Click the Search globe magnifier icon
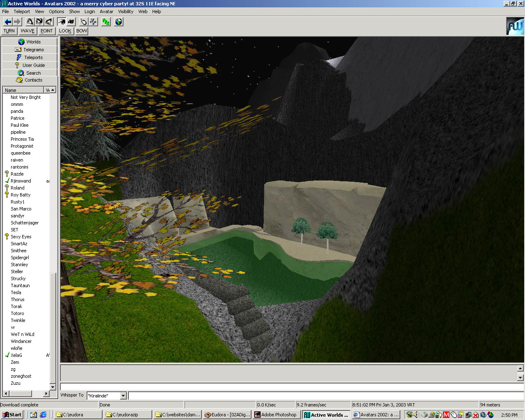The width and height of the screenshot is (525, 420). point(21,73)
